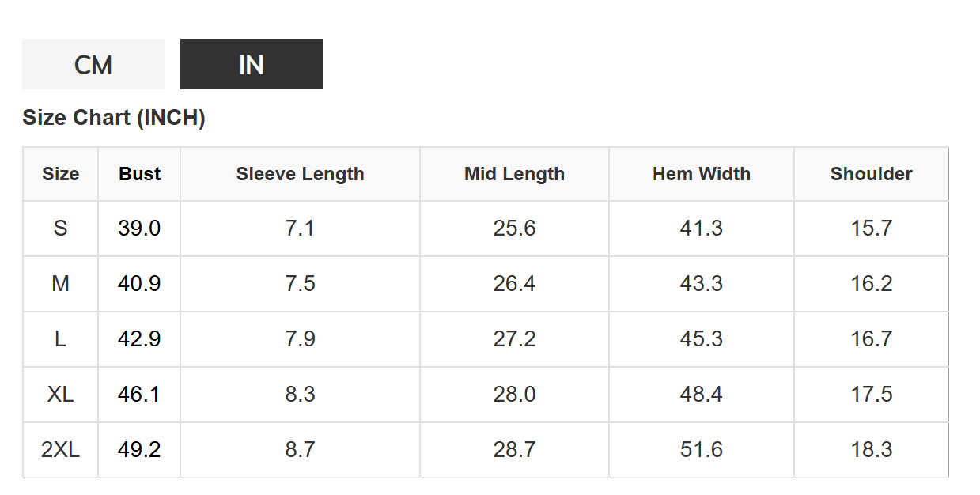Screen dimensions: 980x495
Task: Click the Mid Length column header
Action: pyautogui.click(x=514, y=174)
